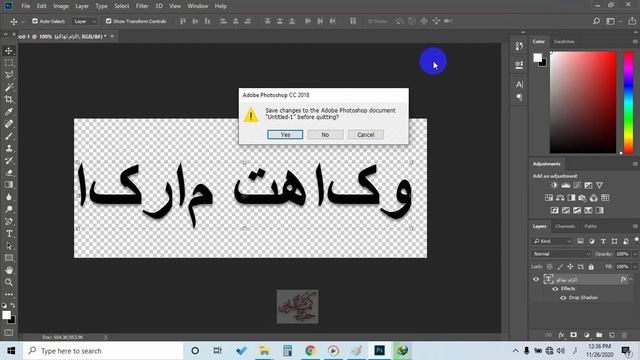Open the Layers panel menu
Screen dimensions: 640x360
click(635, 226)
